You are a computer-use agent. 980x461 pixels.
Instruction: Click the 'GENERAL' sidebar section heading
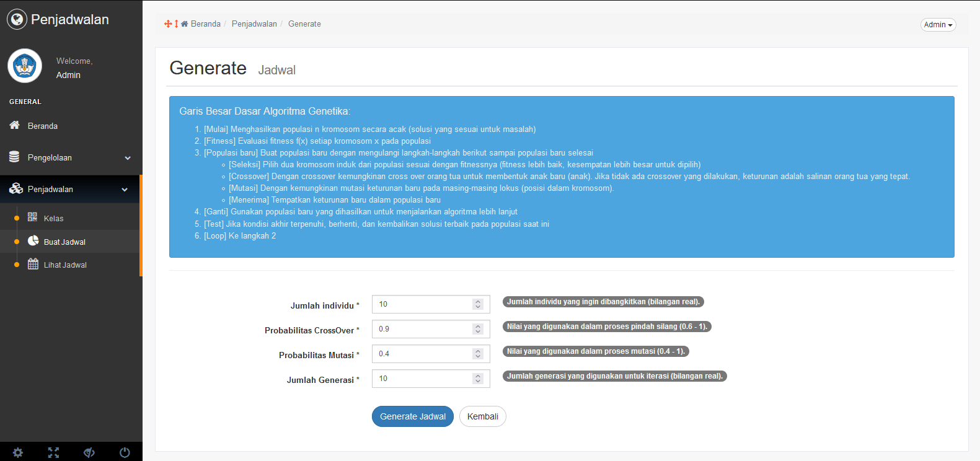(x=25, y=102)
